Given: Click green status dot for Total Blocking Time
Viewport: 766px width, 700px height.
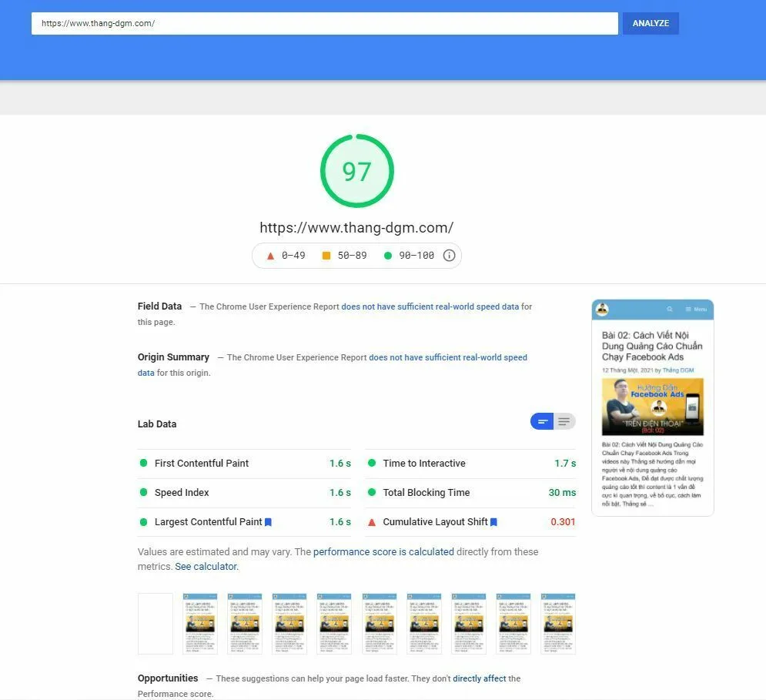Looking at the screenshot, I should point(372,492).
